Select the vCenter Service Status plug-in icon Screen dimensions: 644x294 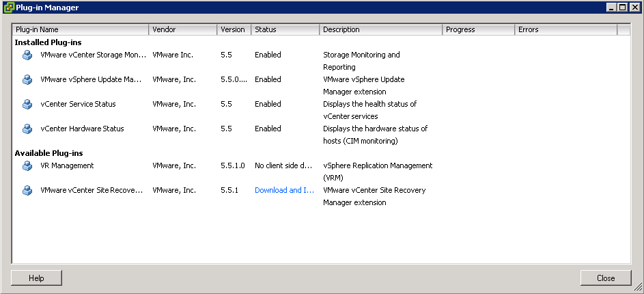pyautogui.click(x=27, y=104)
